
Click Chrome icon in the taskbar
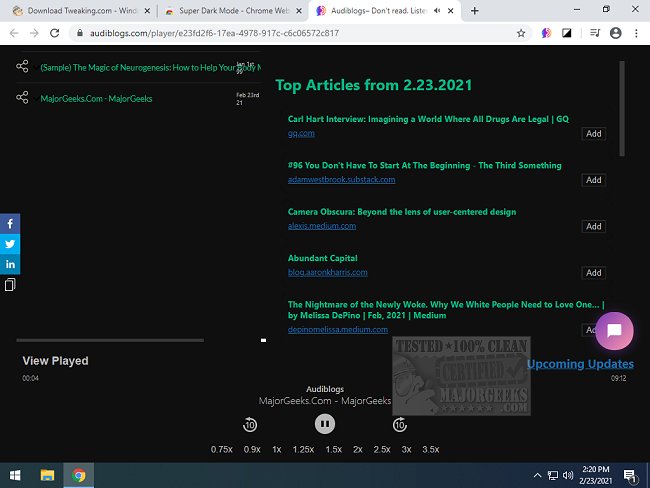(79, 475)
